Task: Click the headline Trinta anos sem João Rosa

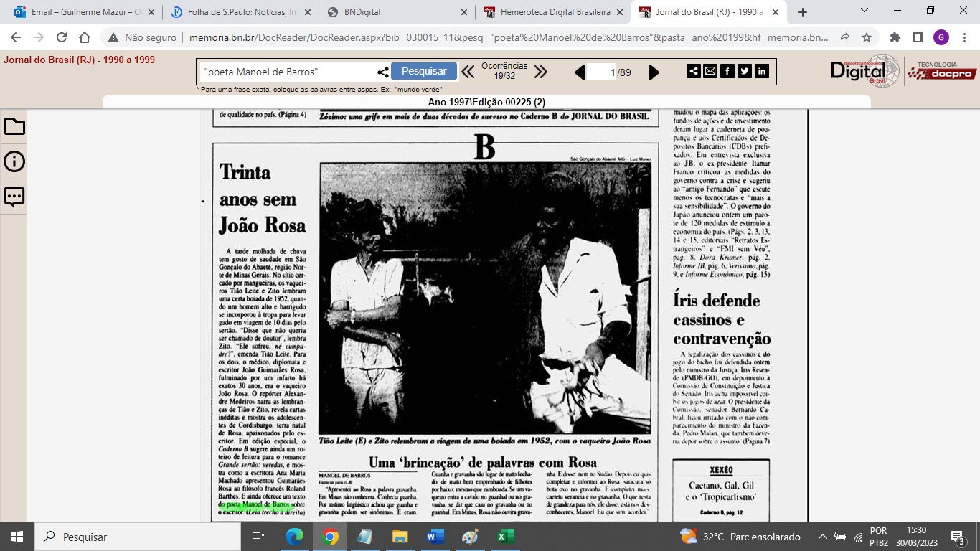Action: [263, 199]
